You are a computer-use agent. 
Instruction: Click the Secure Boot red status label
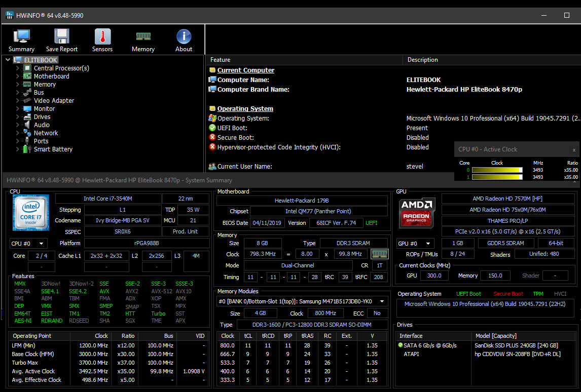(508, 294)
